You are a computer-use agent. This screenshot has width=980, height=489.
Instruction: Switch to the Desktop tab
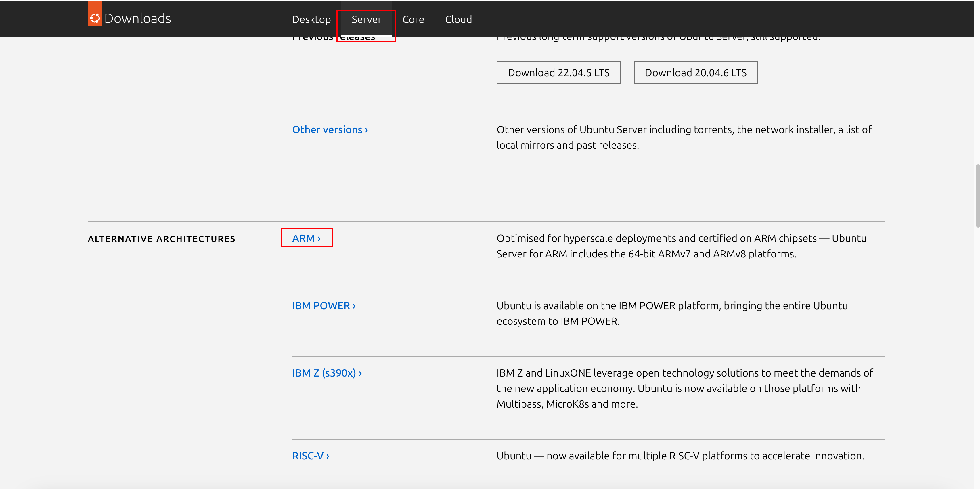[x=311, y=19]
